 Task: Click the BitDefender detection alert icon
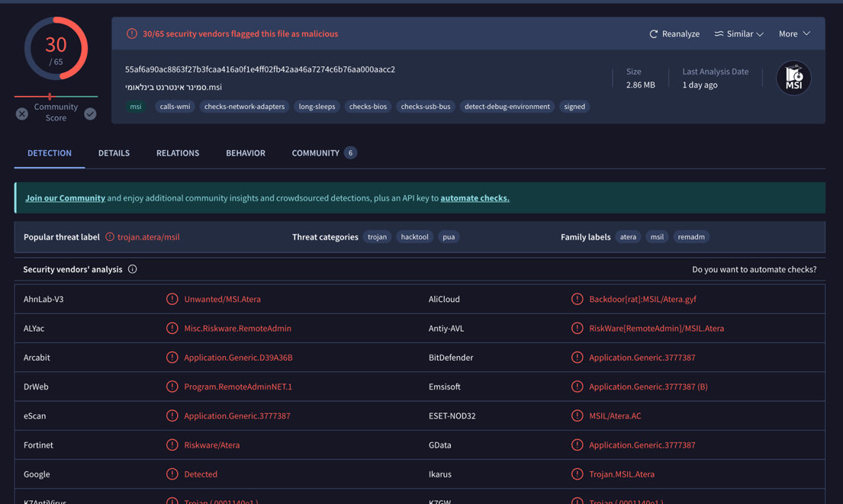577,358
